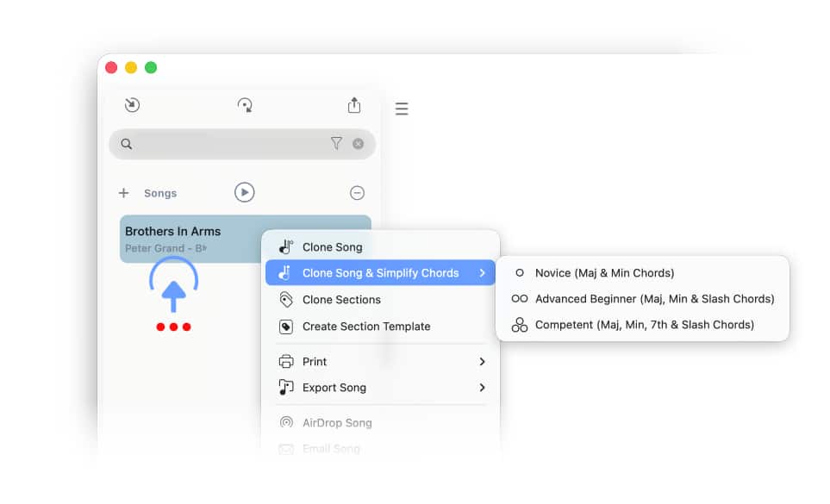Click the double circle Advanced Beginner icon

click(x=520, y=299)
